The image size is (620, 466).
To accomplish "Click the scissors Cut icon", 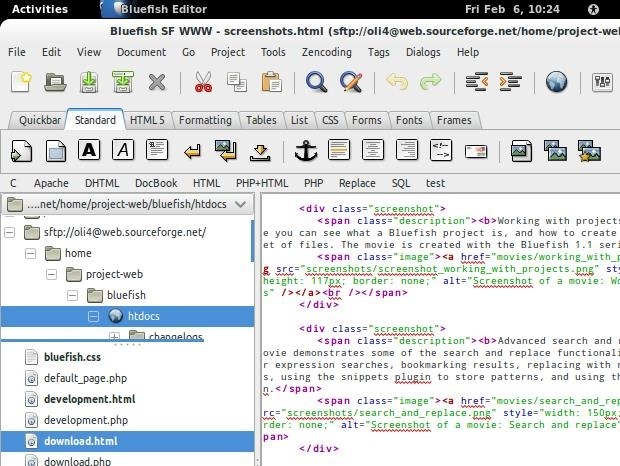I will tap(204, 82).
